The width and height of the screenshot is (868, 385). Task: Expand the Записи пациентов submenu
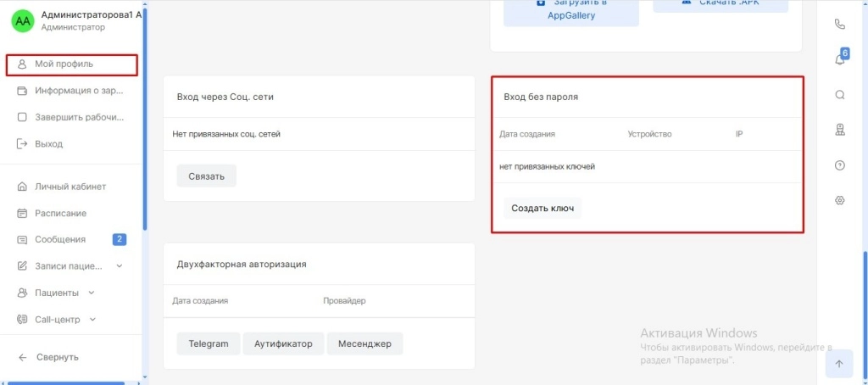(x=119, y=266)
